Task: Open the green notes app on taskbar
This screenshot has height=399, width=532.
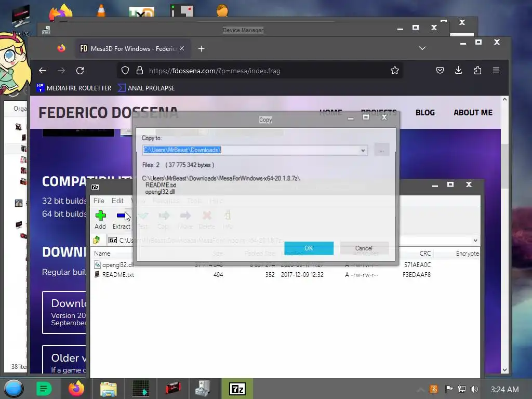Action: point(44,389)
